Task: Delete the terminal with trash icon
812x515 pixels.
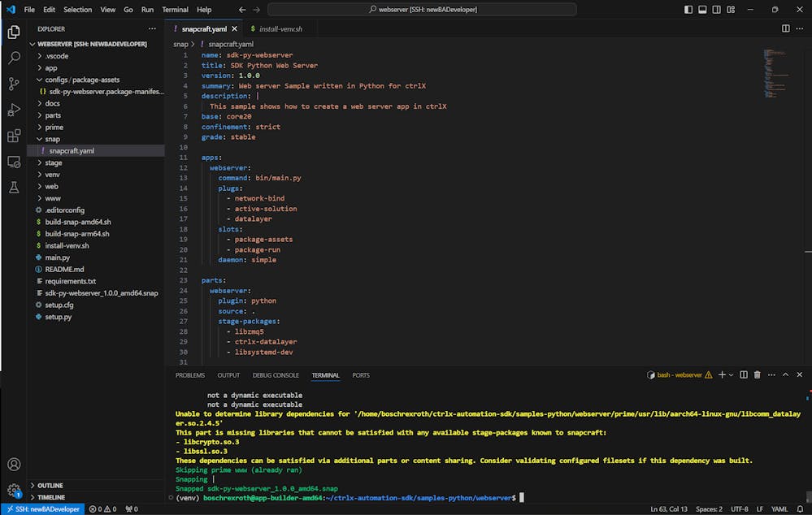Action: [x=757, y=375]
